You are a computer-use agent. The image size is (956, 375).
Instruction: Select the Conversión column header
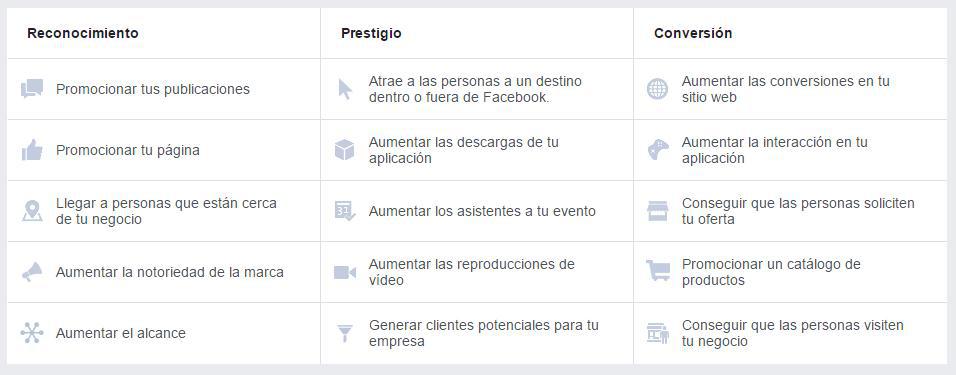(x=693, y=33)
